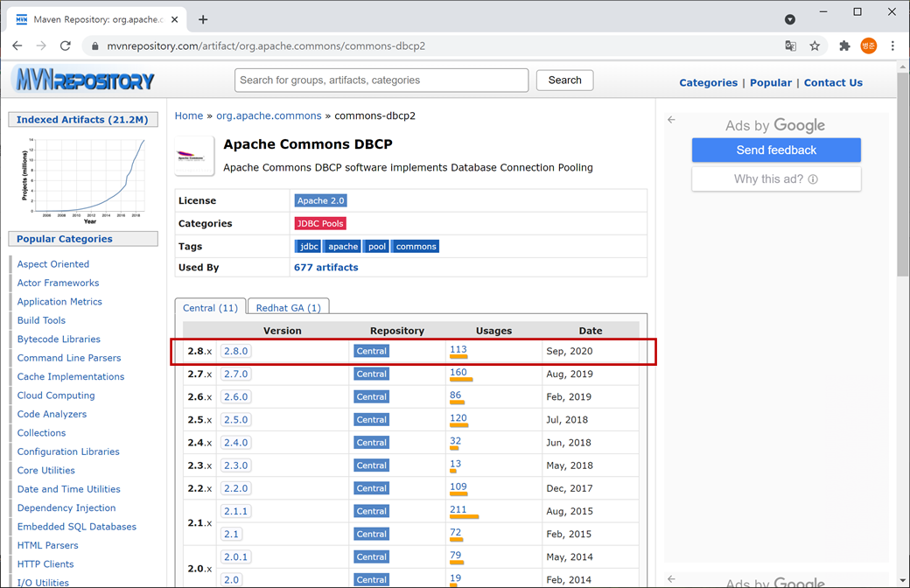Screen dimensions: 910x588
Task: Open the Indexed Artifacts (21.2M) link
Action: point(82,120)
